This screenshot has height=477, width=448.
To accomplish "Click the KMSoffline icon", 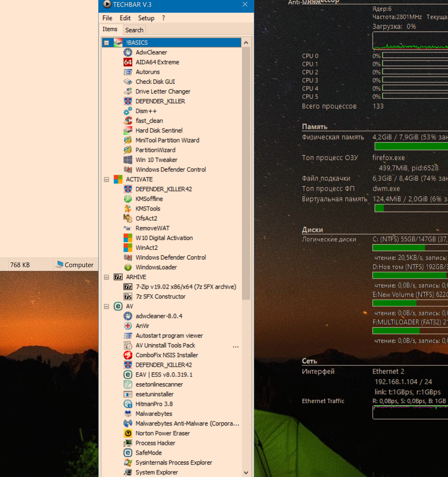I will (x=128, y=199).
